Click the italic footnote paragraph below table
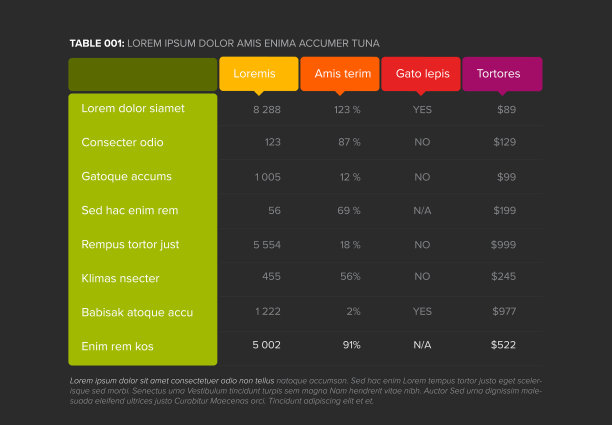 (305, 391)
